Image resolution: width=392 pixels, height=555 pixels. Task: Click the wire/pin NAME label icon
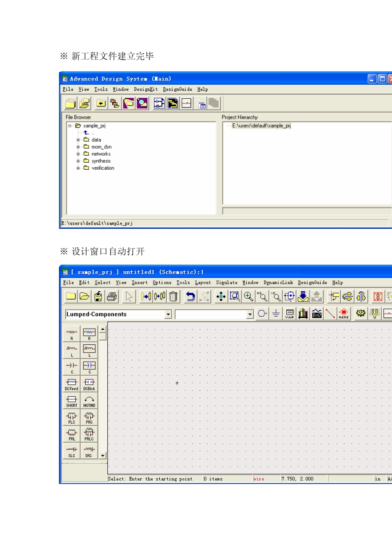[x=344, y=314]
